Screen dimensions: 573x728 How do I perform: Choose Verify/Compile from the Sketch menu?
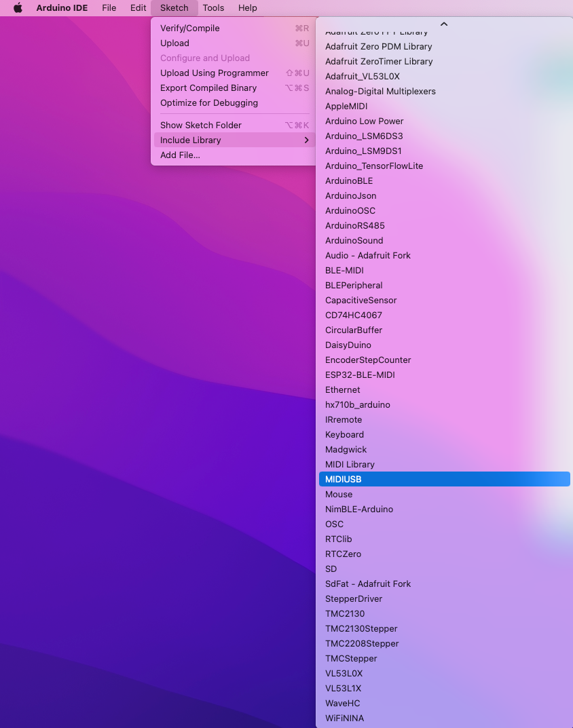click(x=234, y=28)
